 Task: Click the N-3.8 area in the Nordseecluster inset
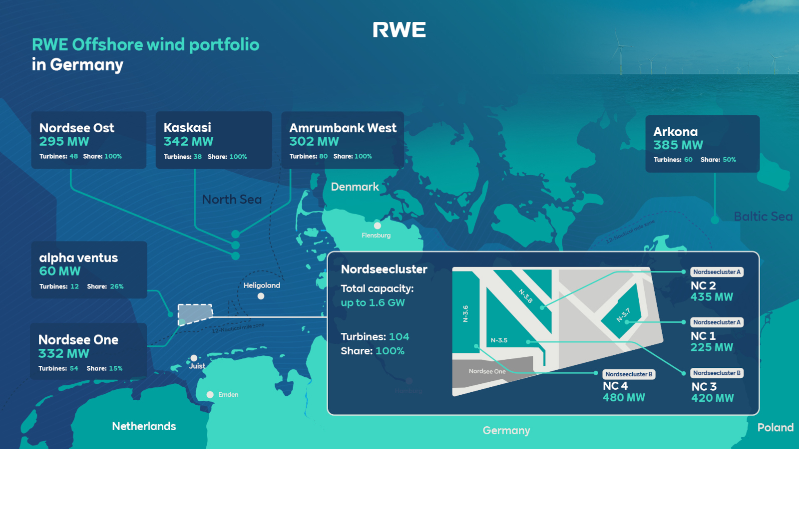(x=526, y=297)
